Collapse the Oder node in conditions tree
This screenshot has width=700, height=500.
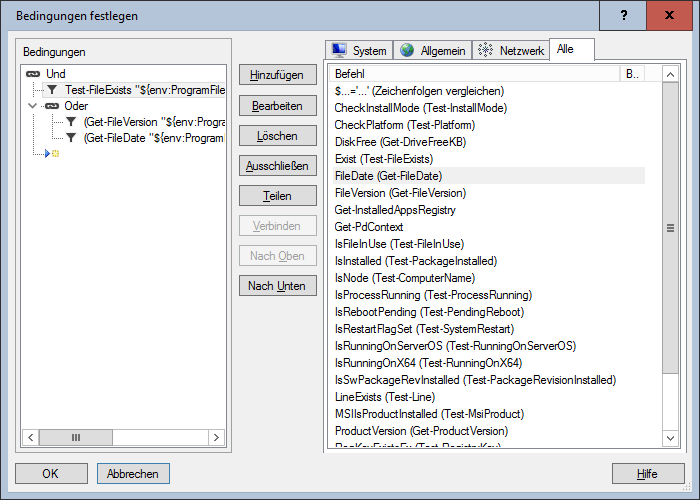coord(32,106)
